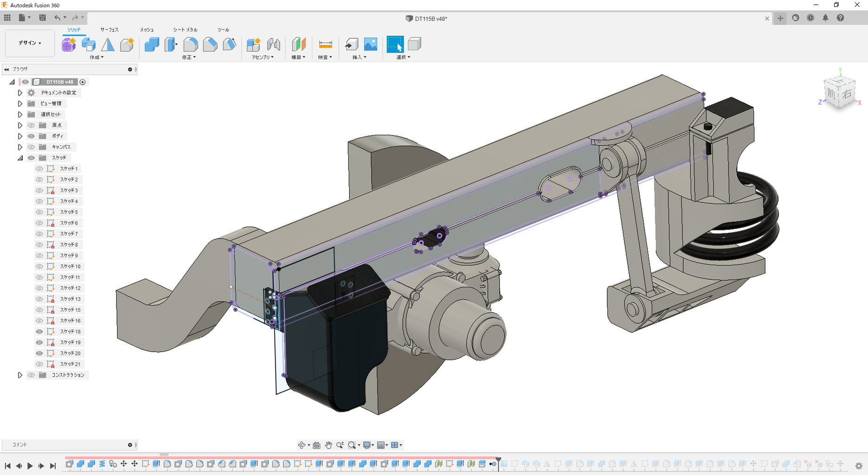This screenshot has height=475, width=868.
Task: Click the Joint icon in the Assembly group
Action: (x=274, y=45)
